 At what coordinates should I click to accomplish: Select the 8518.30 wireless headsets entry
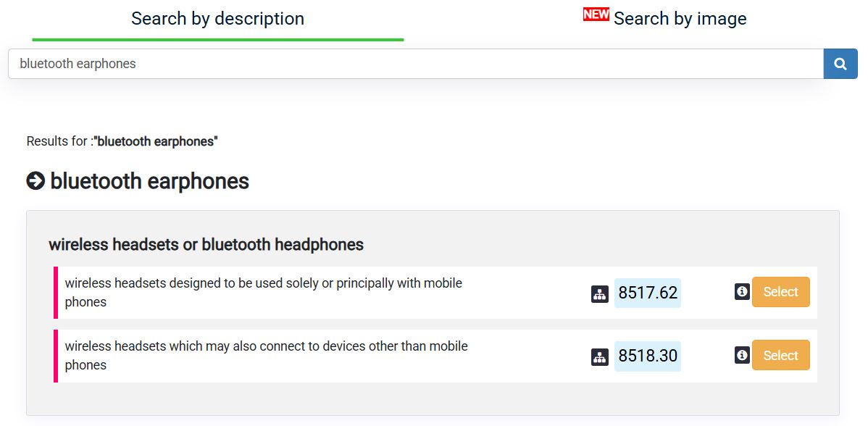[x=780, y=355]
